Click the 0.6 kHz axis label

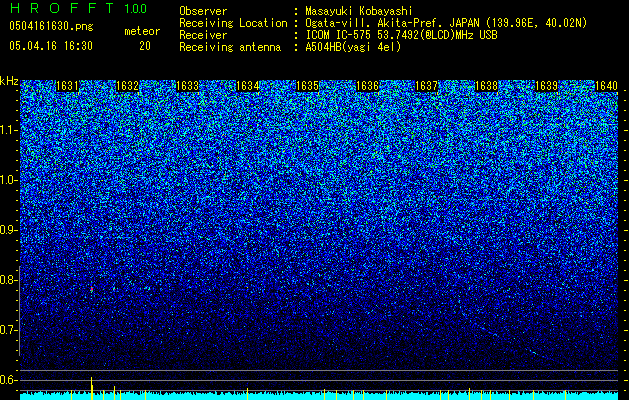pyautogui.click(x=9, y=380)
